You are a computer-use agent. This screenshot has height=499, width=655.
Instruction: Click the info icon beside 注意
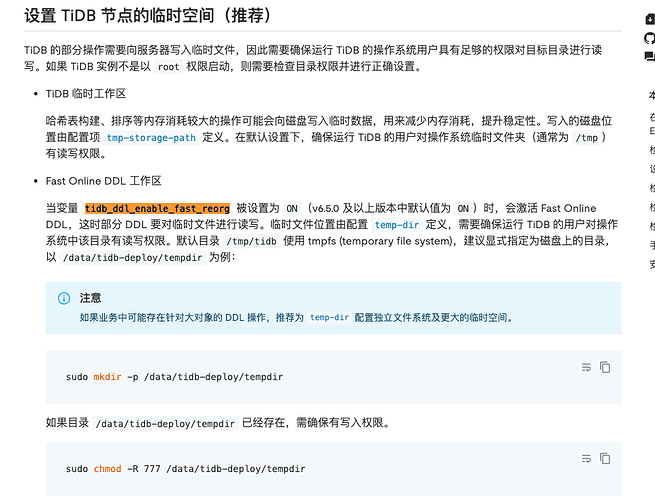click(64, 298)
